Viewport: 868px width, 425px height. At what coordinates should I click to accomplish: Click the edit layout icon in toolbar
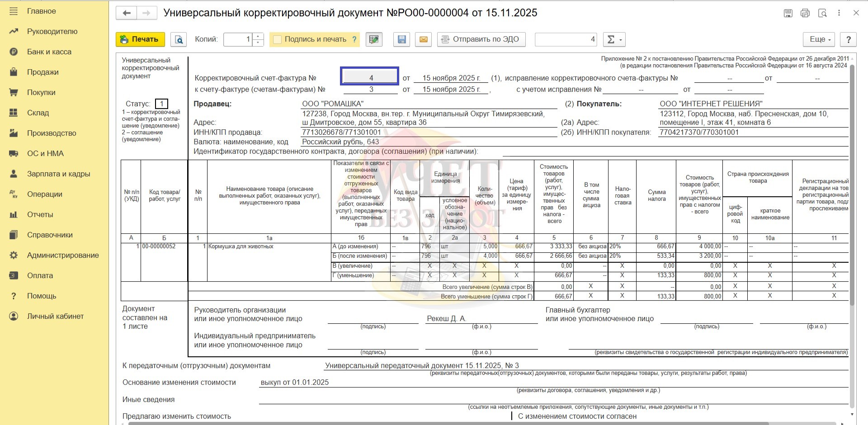pyautogui.click(x=374, y=40)
